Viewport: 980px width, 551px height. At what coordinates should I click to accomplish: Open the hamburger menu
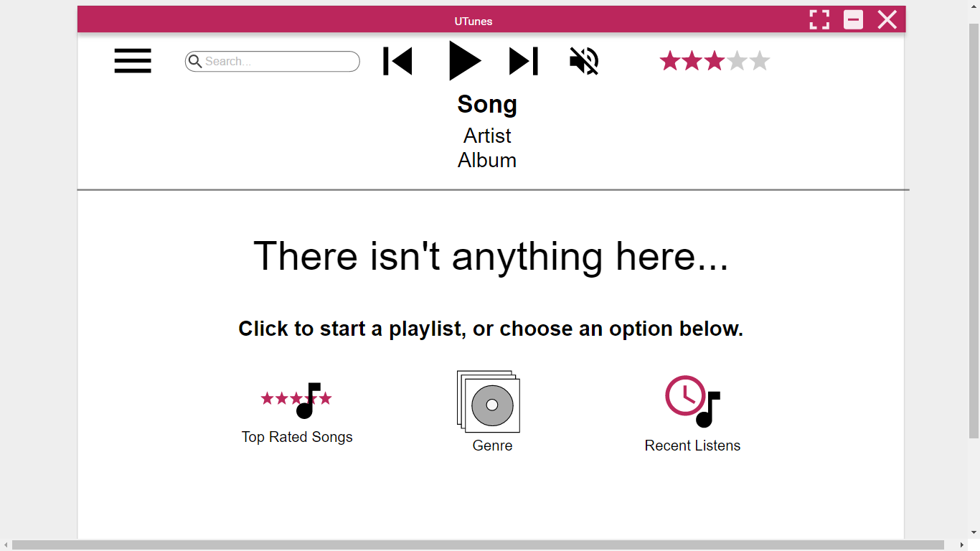pos(133,61)
